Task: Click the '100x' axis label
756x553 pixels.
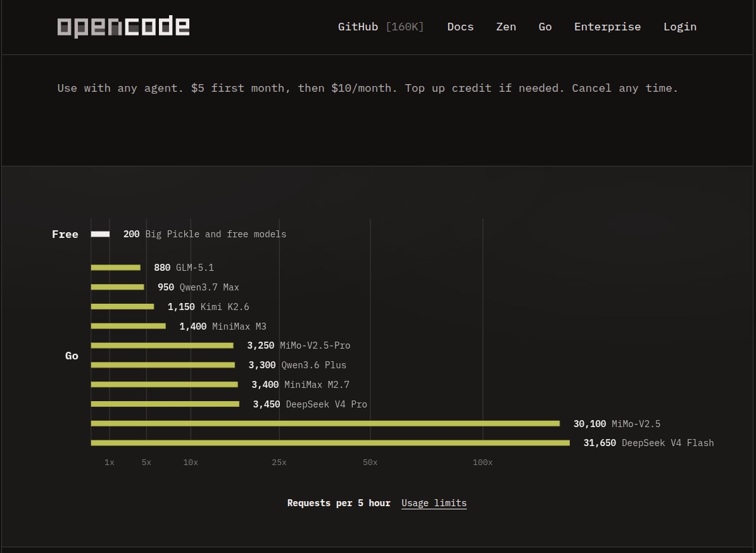Action: pos(482,463)
